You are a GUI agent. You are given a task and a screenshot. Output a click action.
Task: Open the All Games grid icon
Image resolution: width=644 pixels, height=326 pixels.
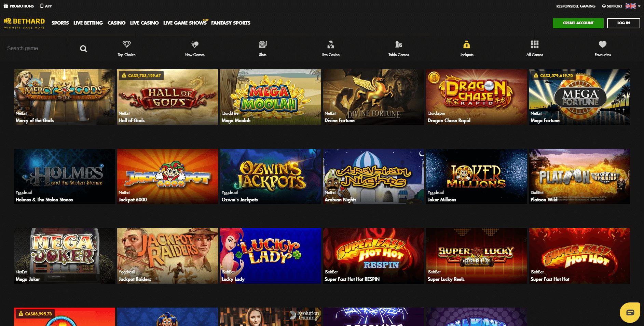tap(534, 44)
